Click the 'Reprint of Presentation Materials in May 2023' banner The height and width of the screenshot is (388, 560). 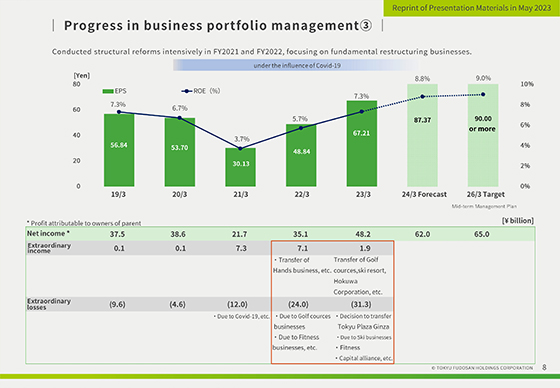click(x=472, y=8)
